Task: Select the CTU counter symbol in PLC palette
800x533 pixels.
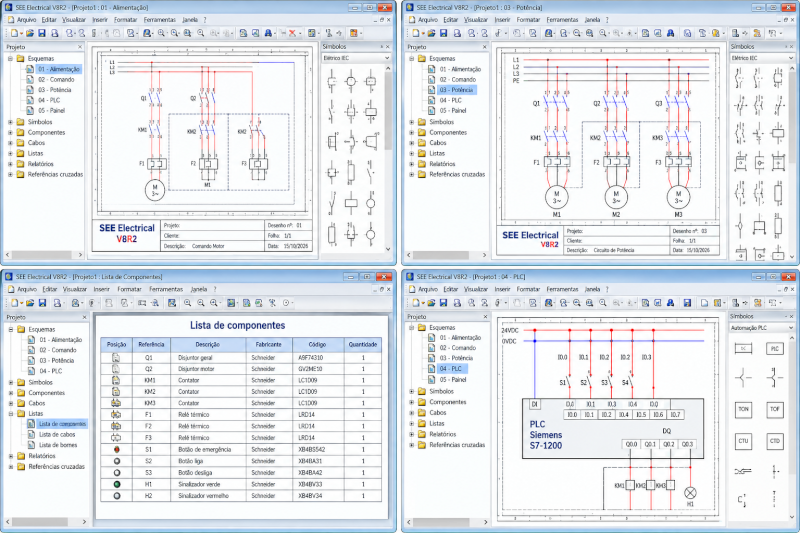Action: [x=743, y=441]
